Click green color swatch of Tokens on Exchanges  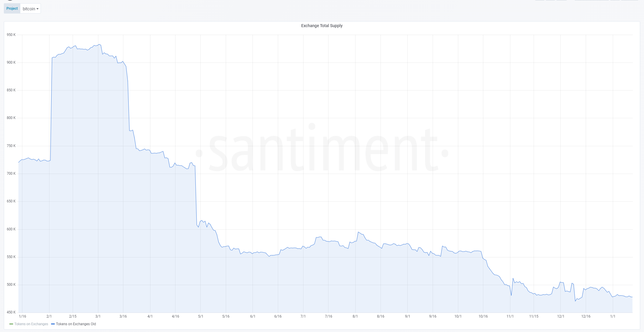click(11, 324)
